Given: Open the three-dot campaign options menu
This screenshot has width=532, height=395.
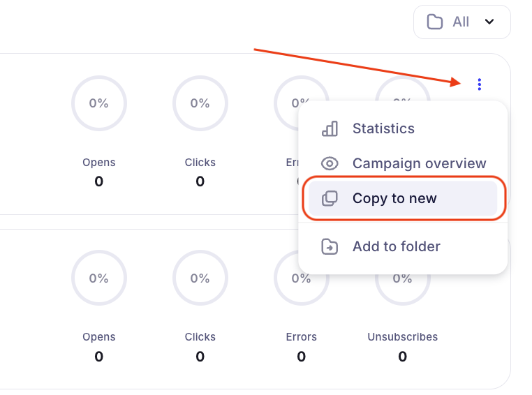Looking at the screenshot, I should 480,84.
